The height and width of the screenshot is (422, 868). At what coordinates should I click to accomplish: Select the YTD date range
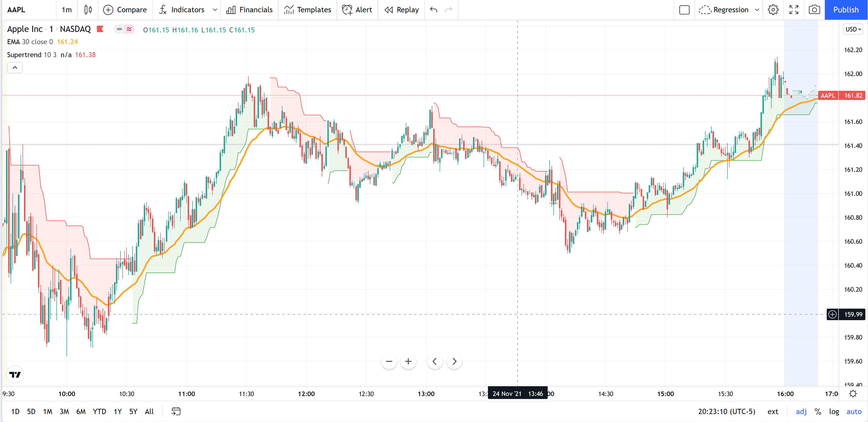pyautogui.click(x=99, y=411)
